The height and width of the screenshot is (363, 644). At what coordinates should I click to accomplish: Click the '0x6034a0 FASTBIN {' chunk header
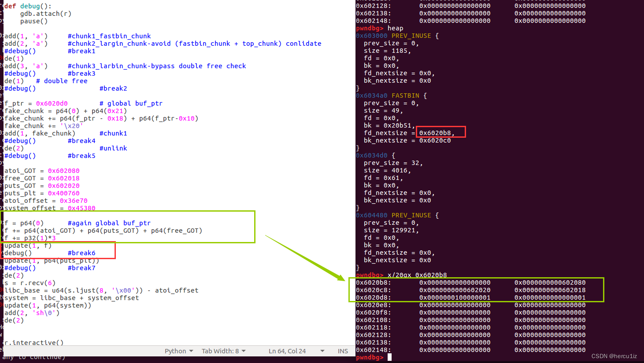391,95
